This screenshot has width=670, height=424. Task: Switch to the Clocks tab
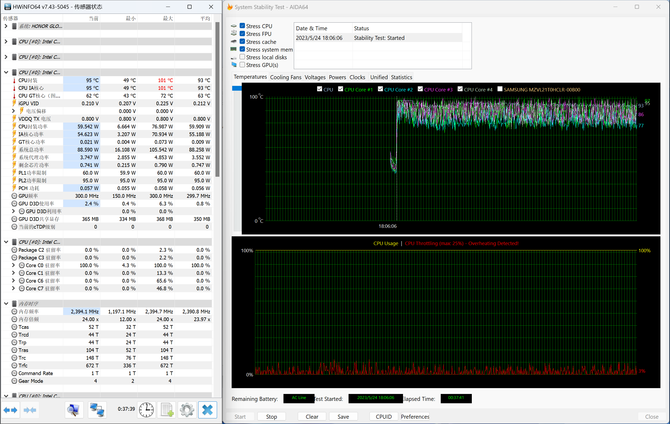[x=357, y=77]
